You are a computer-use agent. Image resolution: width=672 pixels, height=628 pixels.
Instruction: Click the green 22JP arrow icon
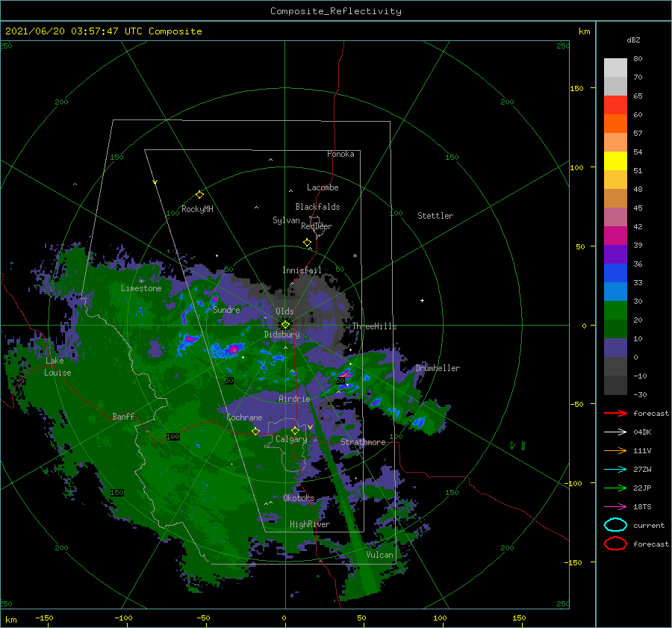click(615, 488)
